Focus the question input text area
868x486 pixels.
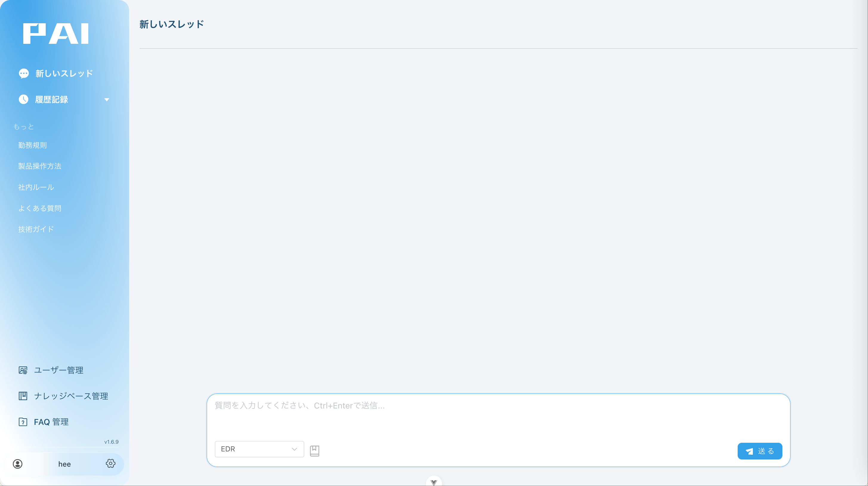click(498, 416)
